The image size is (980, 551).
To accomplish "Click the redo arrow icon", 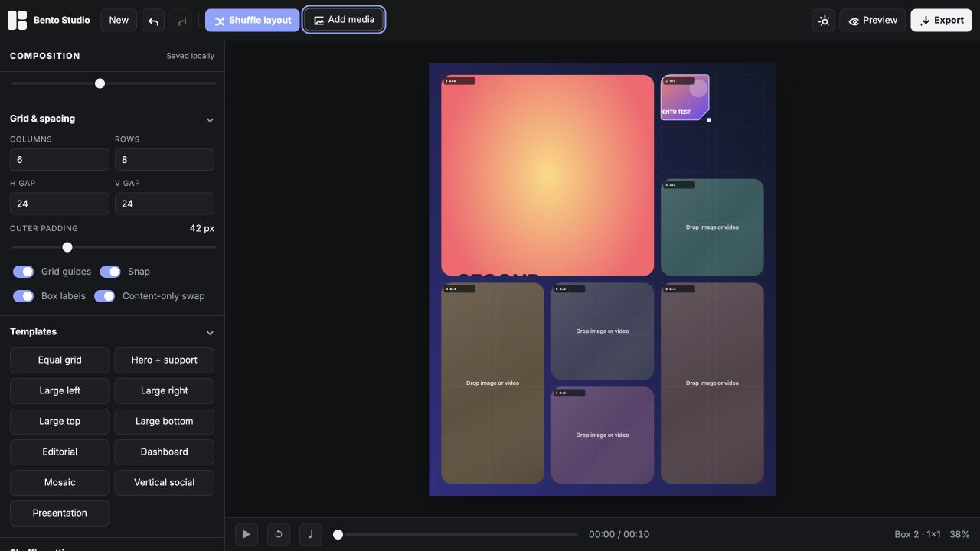I will 181,21.
